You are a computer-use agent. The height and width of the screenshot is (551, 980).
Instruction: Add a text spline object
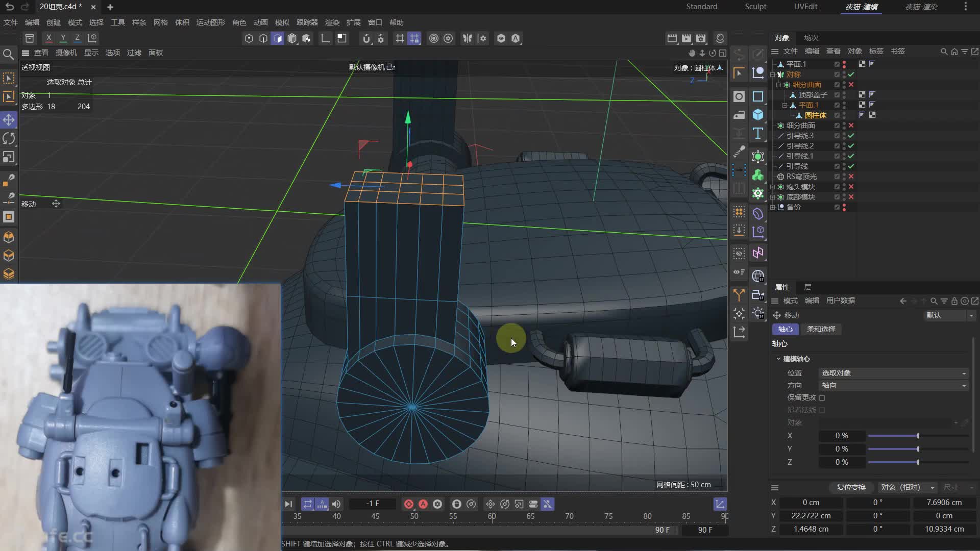758,133
